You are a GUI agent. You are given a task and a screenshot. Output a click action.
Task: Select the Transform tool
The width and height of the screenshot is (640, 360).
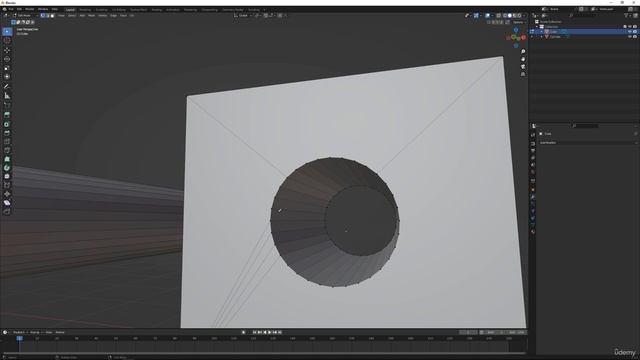tap(7, 77)
